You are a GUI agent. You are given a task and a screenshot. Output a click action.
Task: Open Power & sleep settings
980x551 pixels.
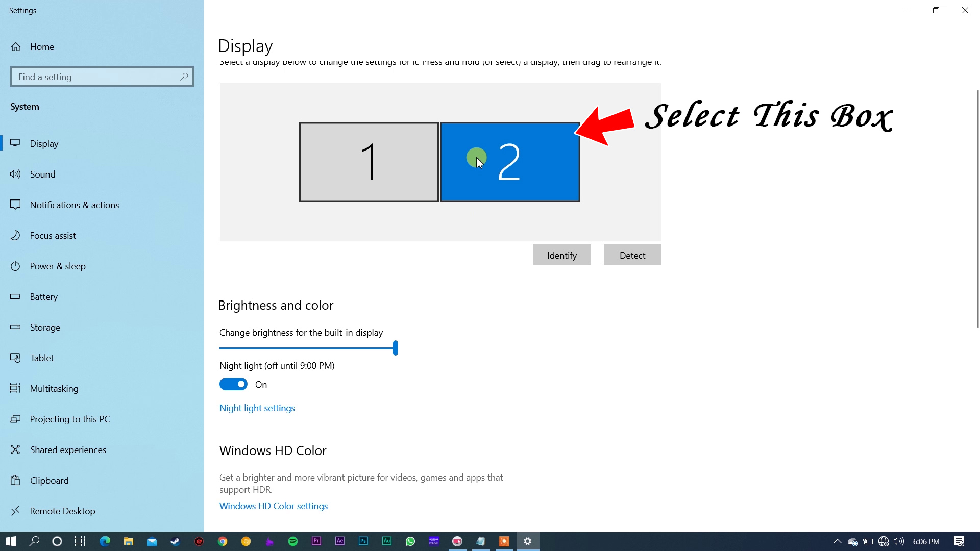pyautogui.click(x=57, y=266)
